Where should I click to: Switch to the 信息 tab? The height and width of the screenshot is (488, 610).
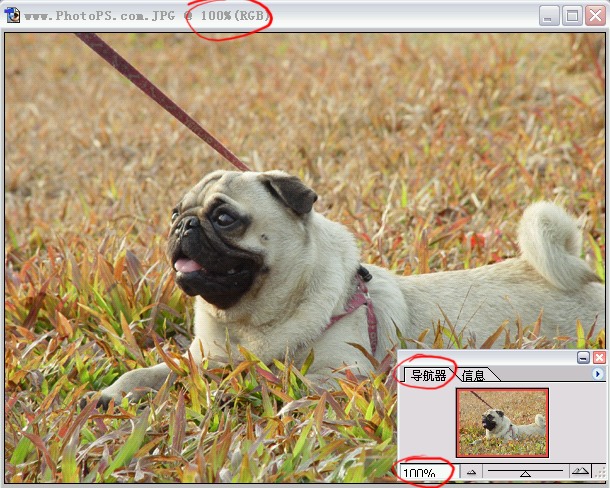coord(473,376)
